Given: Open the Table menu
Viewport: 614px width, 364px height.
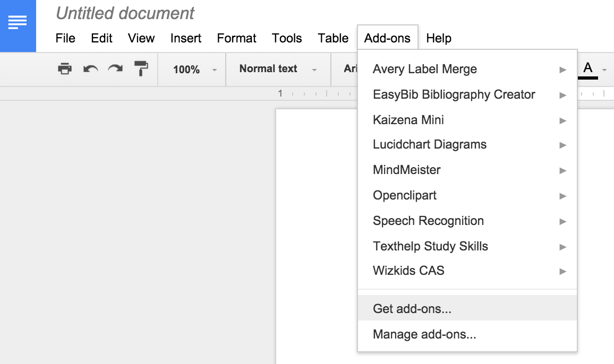Looking at the screenshot, I should point(333,38).
